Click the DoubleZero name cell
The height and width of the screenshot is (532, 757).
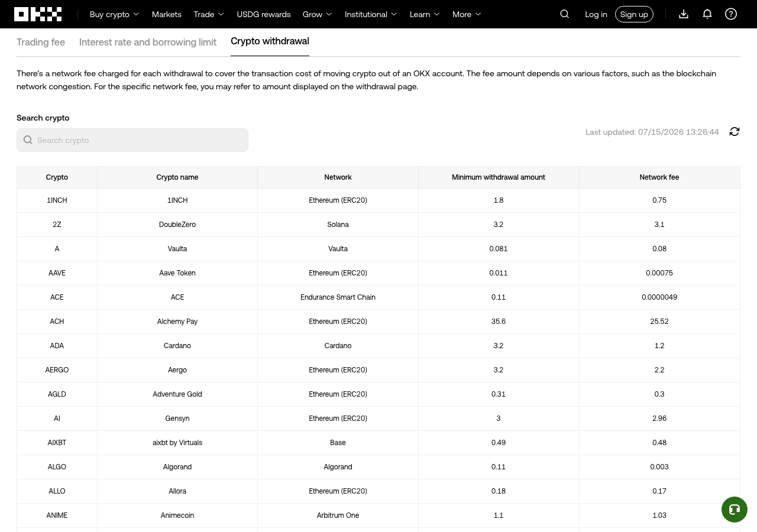pos(177,225)
